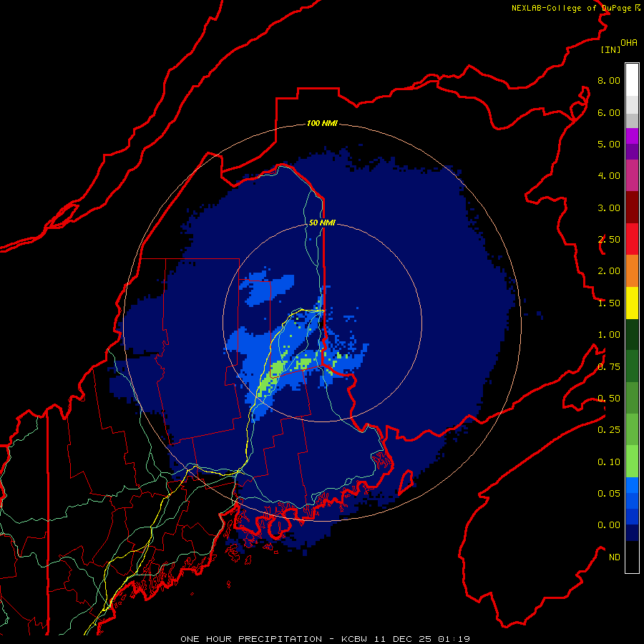The image size is (644, 644).
Task: Click the 100 NMI range ring label
Action: (322, 123)
